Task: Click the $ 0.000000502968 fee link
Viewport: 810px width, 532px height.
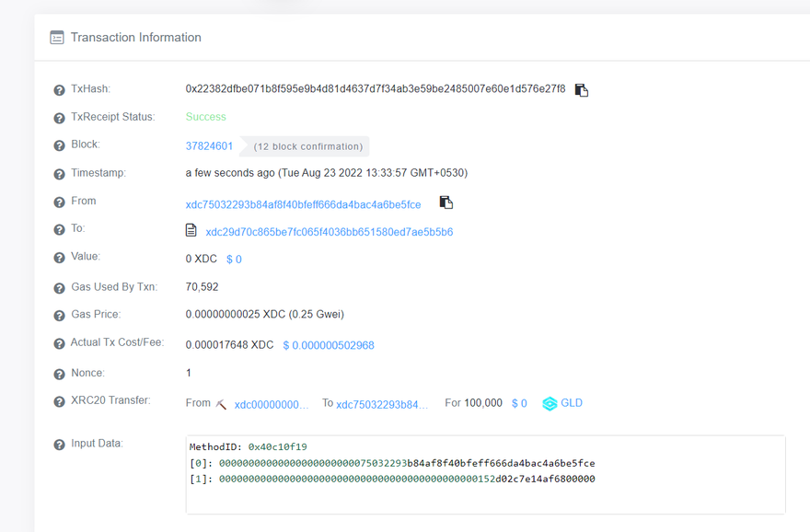Action: tap(328, 345)
